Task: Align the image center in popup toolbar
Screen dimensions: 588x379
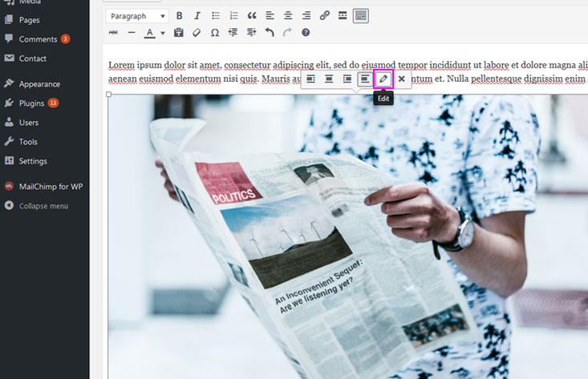Action: click(329, 79)
